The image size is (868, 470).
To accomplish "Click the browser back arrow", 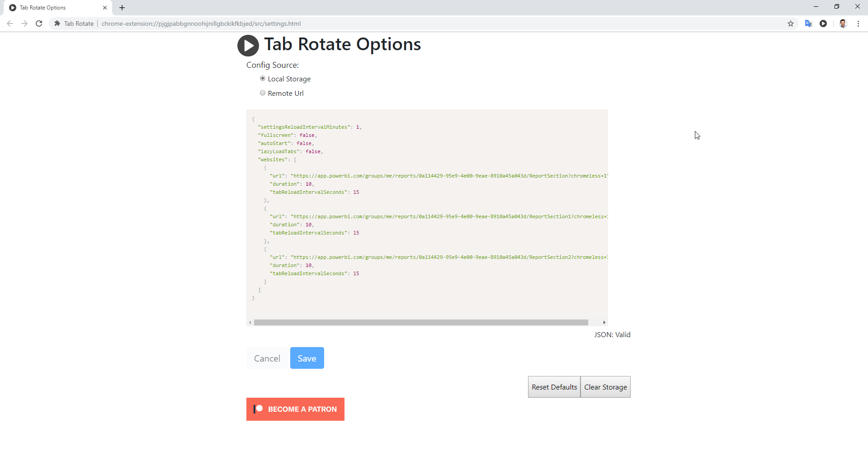I will 10,23.
